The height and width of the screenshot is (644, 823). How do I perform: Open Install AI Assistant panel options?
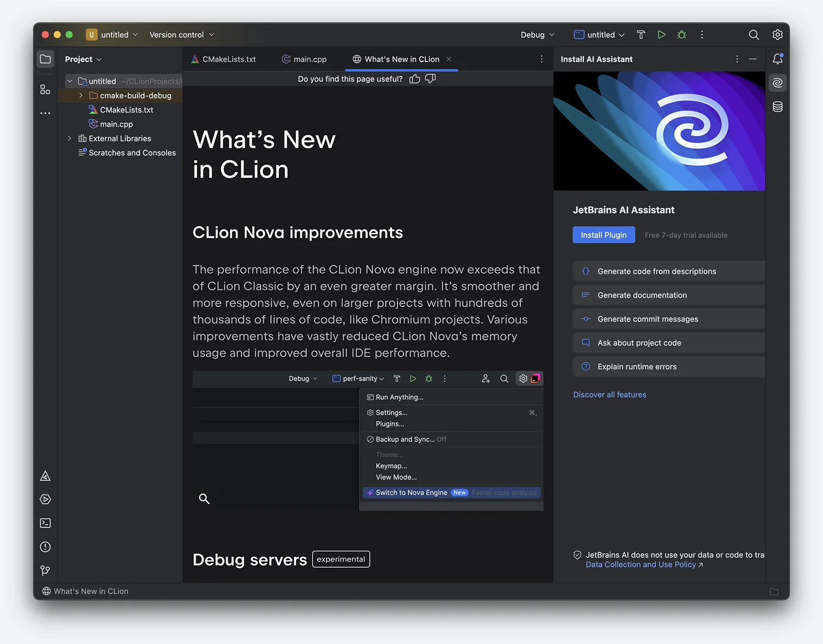[x=737, y=59]
